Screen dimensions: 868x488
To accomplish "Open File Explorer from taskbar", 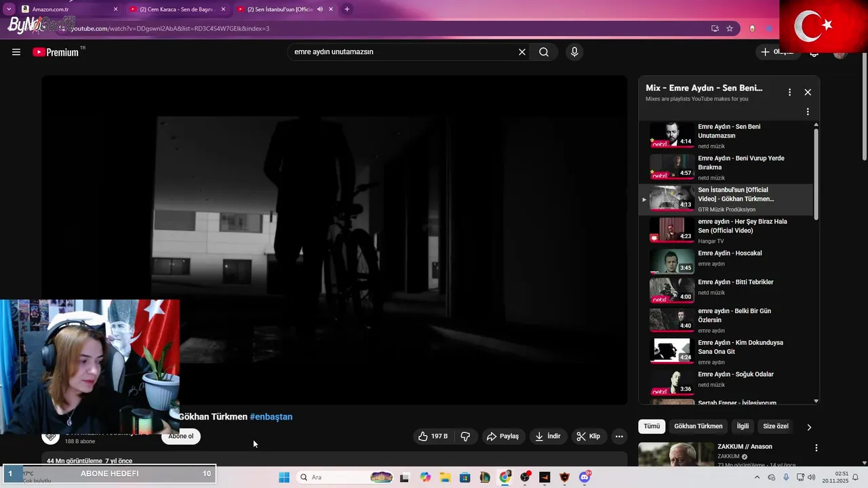I will [445, 477].
